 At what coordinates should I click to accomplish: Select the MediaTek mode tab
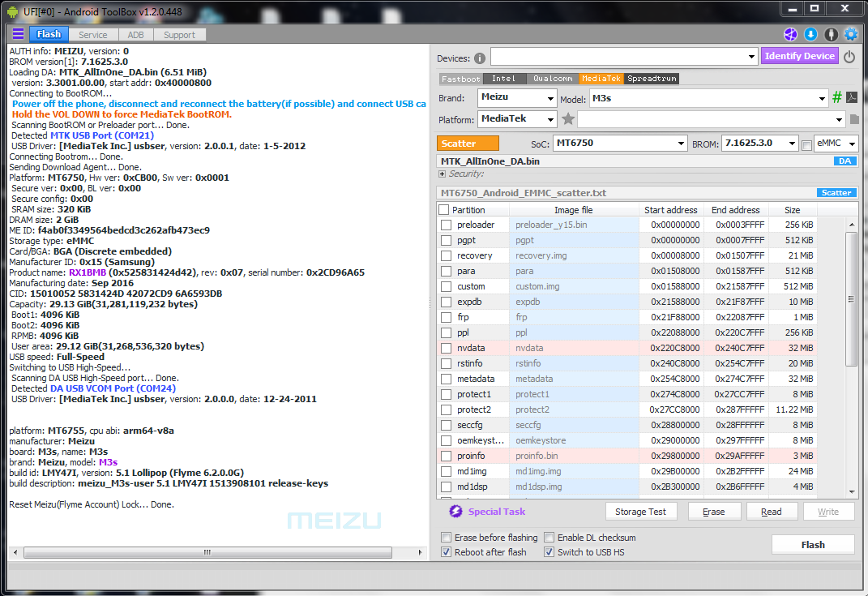(x=601, y=79)
